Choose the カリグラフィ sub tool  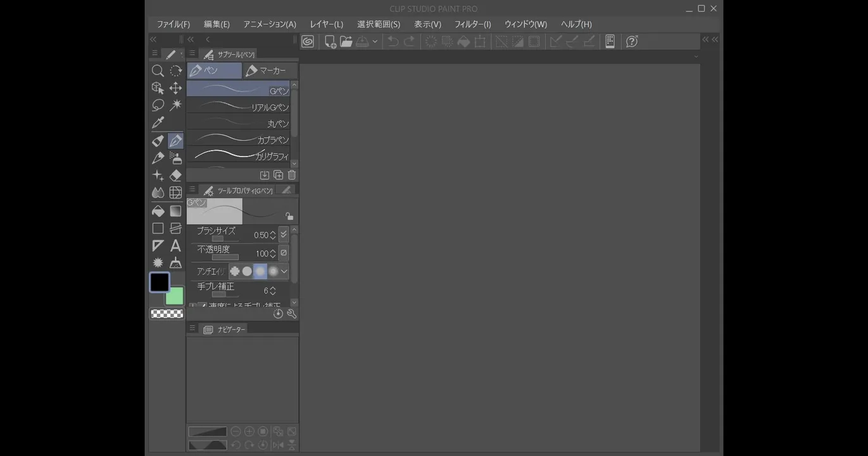(239, 155)
